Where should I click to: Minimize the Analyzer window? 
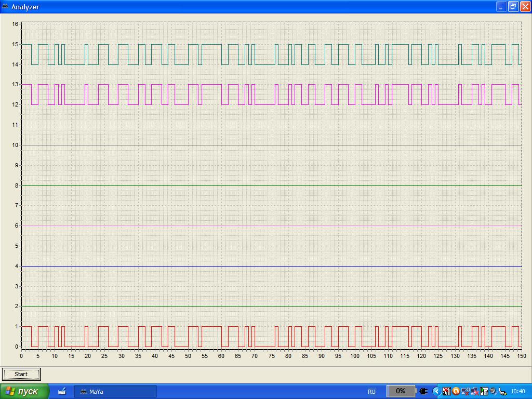[x=501, y=7]
